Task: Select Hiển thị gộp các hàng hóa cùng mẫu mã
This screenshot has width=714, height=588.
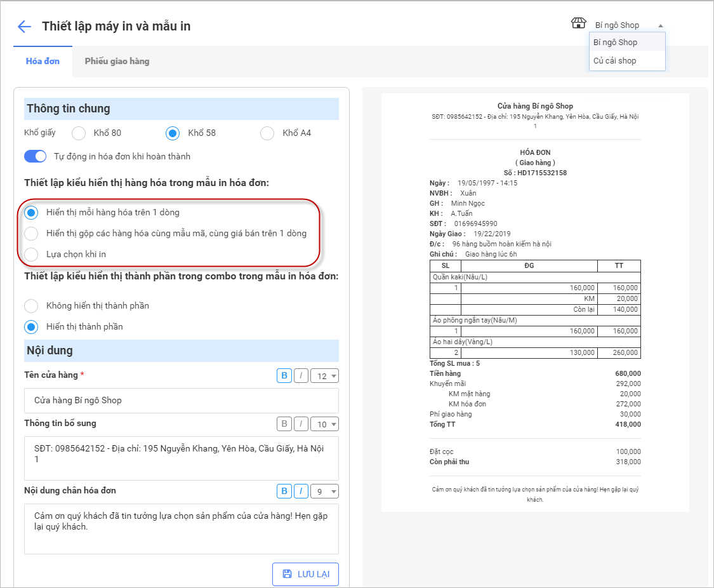Action: click(31, 233)
